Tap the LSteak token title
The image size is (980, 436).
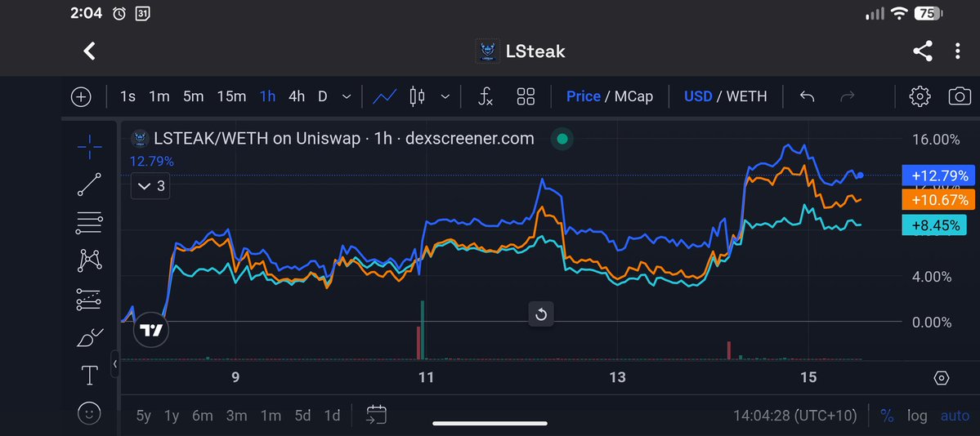click(x=535, y=51)
